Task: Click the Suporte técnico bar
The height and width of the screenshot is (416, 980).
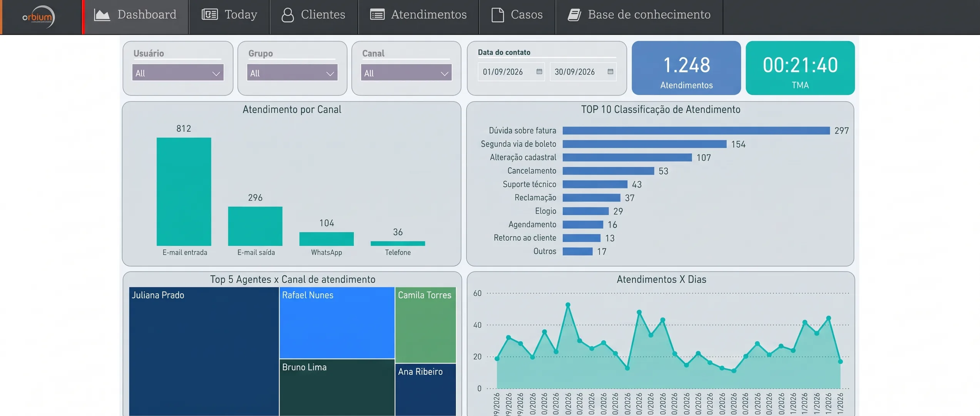Action: point(595,184)
